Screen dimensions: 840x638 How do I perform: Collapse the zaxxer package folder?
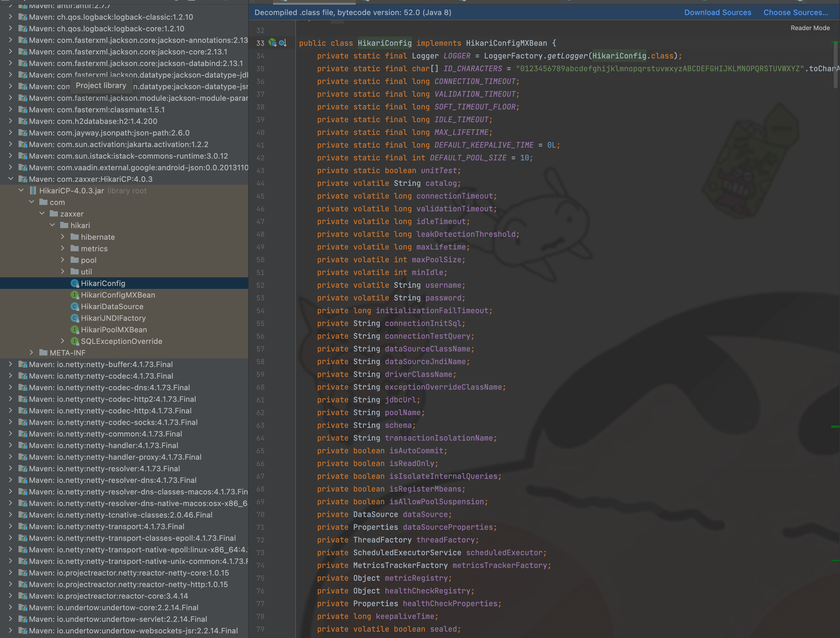coord(42,214)
